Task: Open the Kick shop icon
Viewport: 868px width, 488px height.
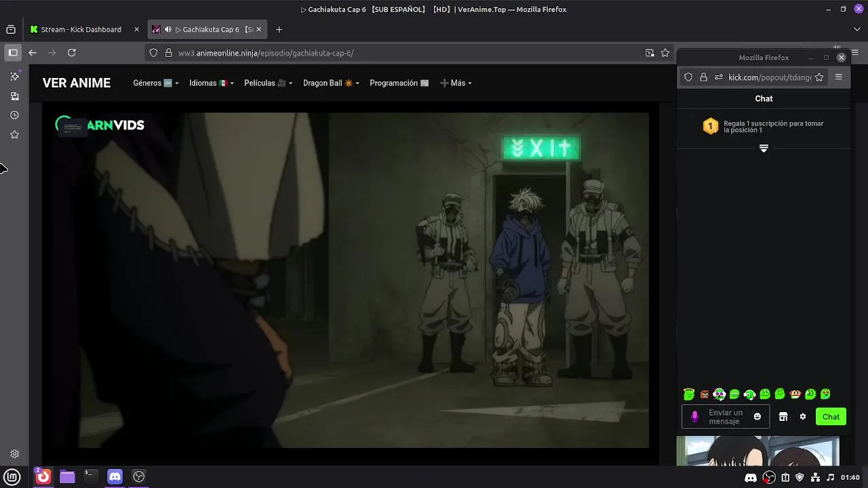Action: click(783, 417)
